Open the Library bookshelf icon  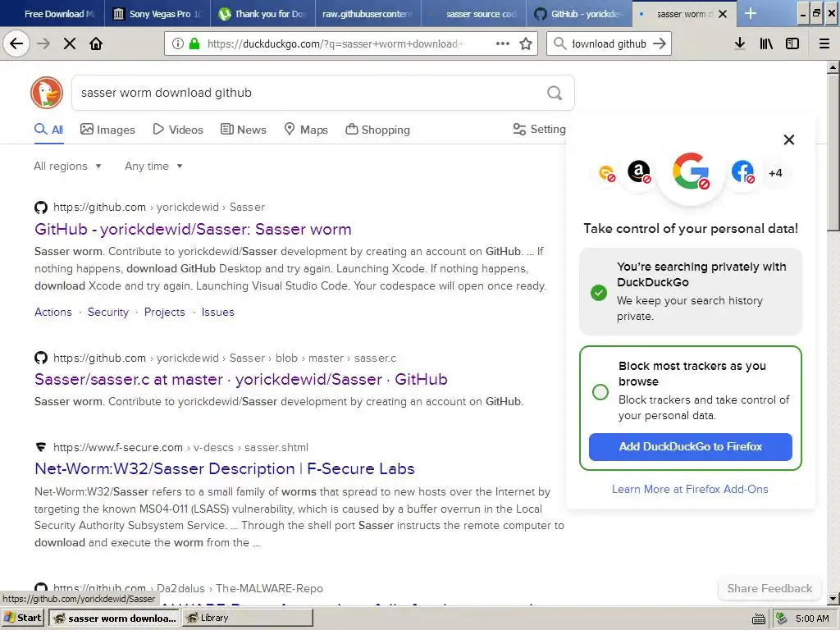click(x=766, y=43)
